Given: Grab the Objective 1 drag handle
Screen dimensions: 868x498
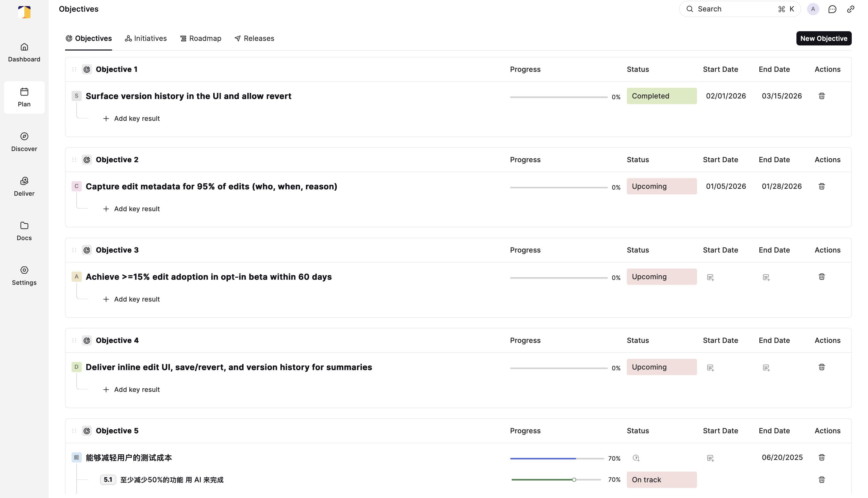Looking at the screenshot, I should click(74, 70).
